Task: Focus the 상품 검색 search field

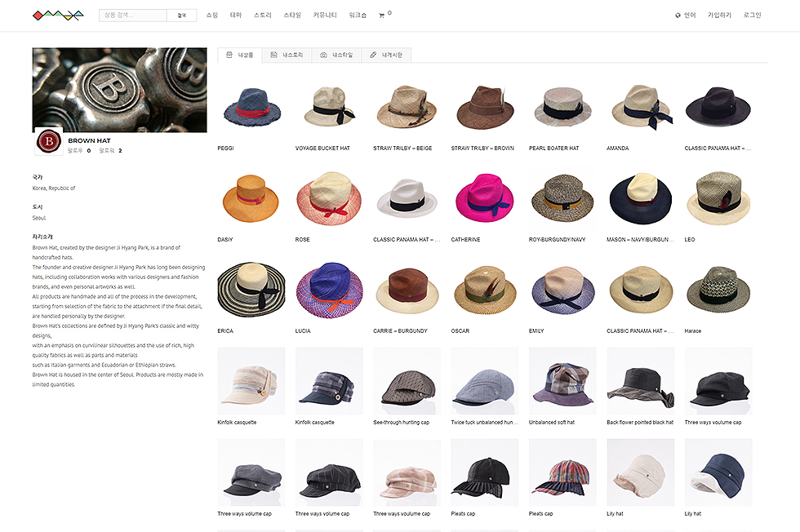Action: coord(133,16)
